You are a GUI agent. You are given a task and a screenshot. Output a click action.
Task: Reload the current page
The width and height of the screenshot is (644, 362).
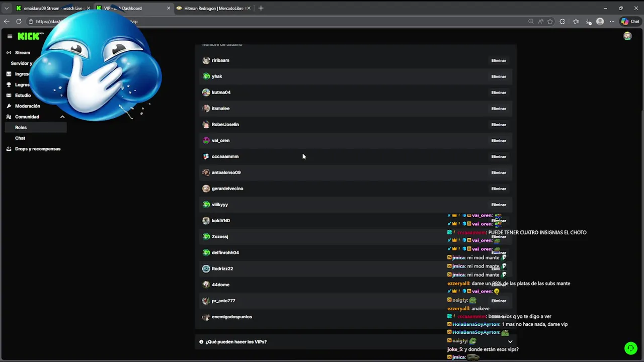pos(19,22)
